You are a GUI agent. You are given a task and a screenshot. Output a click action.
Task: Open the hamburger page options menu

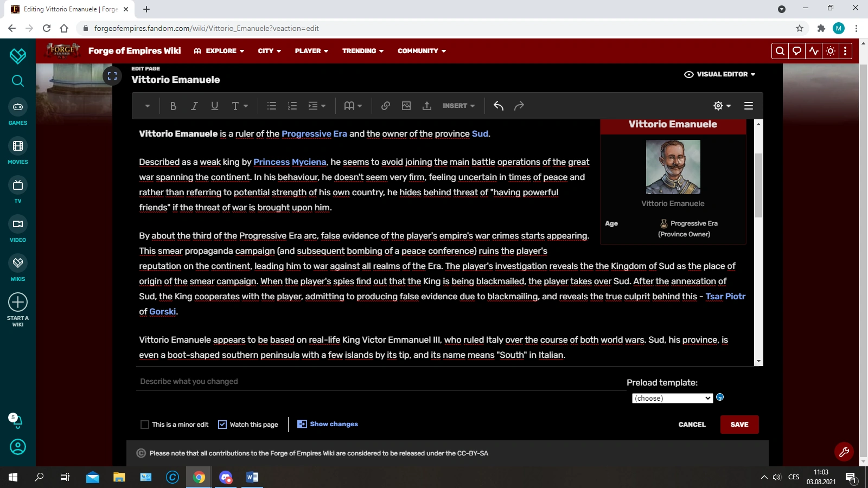[749, 106]
